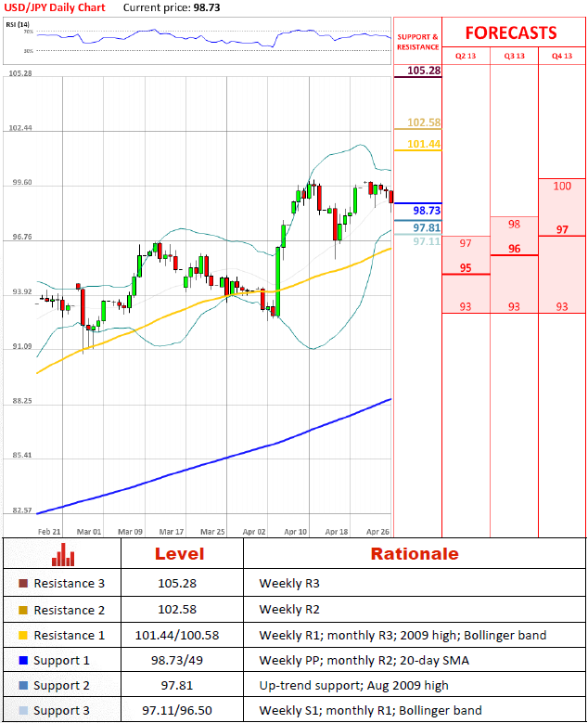
Task: Click the Q3 13 forecast high value 98
Action: tap(515, 225)
